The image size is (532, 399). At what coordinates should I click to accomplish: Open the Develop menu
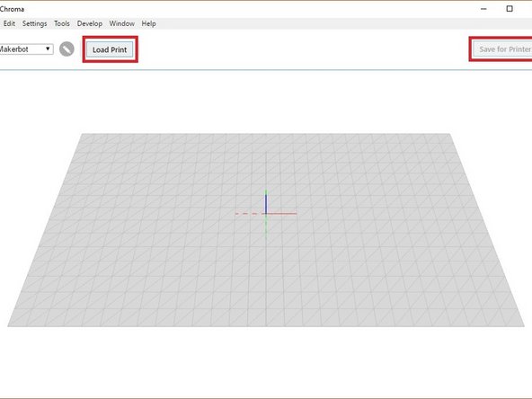point(90,23)
